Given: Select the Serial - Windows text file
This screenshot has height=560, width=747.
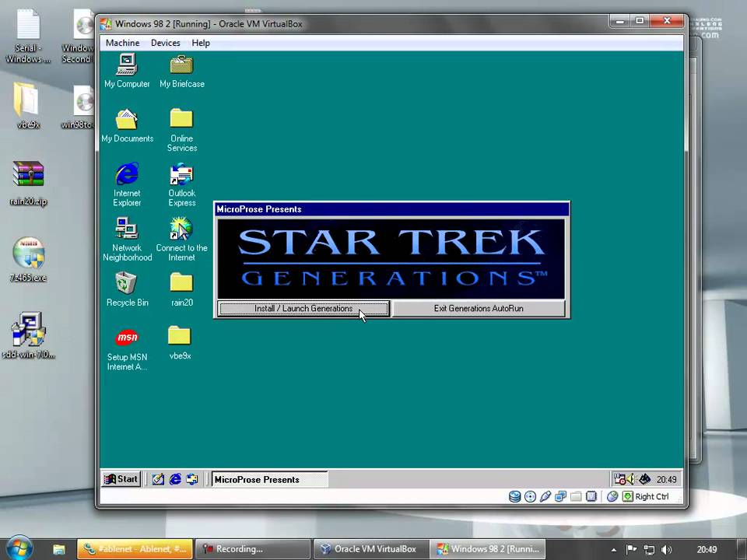Looking at the screenshot, I should [28, 36].
